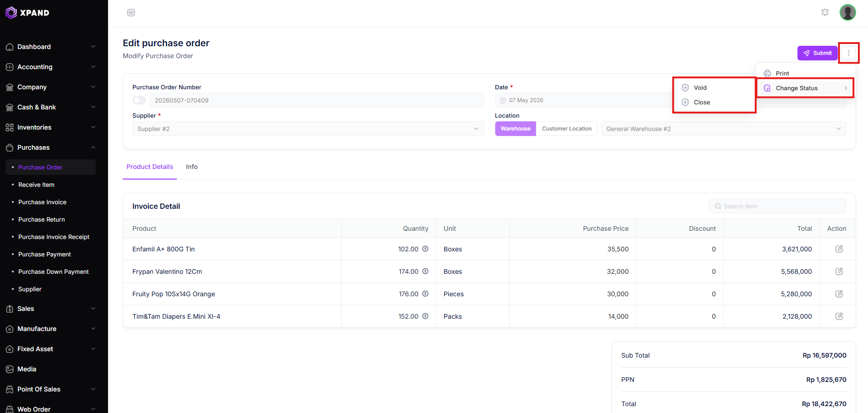Click the Search item field
Image resolution: width=868 pixels, height=413 pixels.
pyautogui.click(x=778, y=206)
